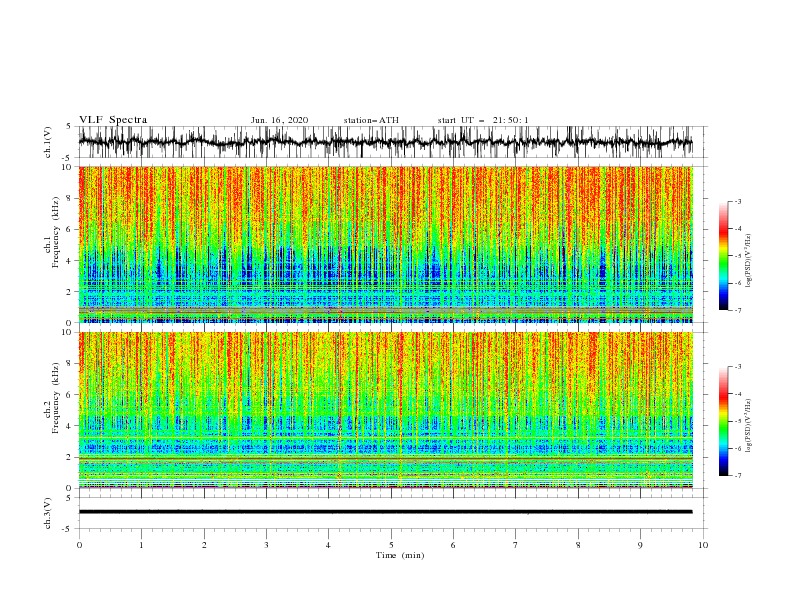Click the ch.1 spectrogram image
This screenshot has height=612, width=792.
(x=385, y=244)
